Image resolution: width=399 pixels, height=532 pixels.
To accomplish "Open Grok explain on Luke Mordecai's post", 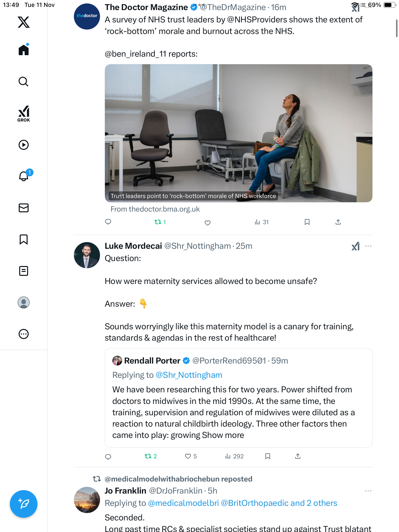I will point(355,246).
